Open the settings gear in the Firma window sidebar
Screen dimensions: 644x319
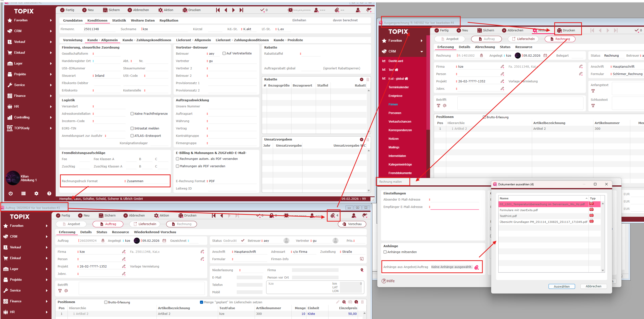pos(37,193)
